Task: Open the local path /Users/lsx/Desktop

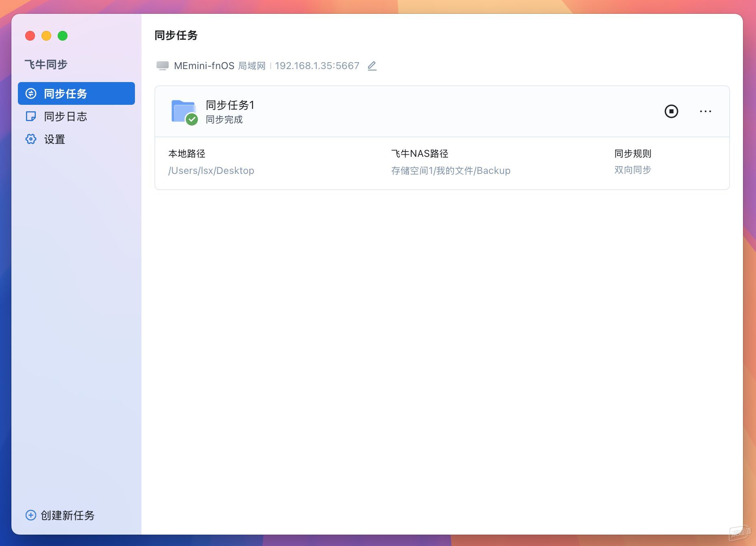Action: [x=211, y=171]
